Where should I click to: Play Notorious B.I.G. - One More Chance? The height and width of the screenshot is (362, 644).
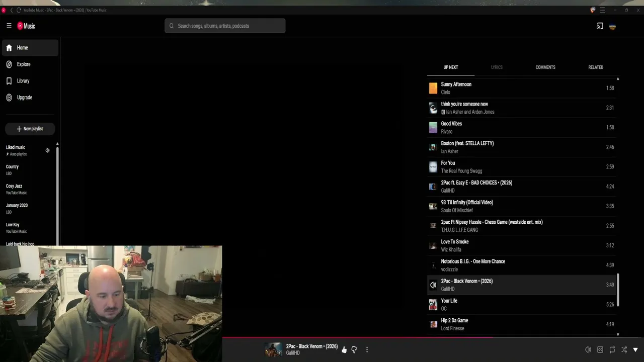[523, 265]
